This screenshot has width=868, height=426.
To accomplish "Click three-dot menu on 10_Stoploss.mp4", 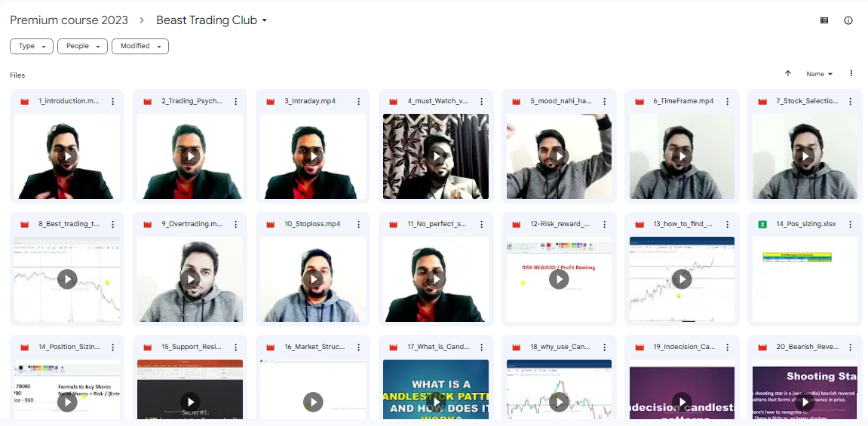I will coord(359,224).
